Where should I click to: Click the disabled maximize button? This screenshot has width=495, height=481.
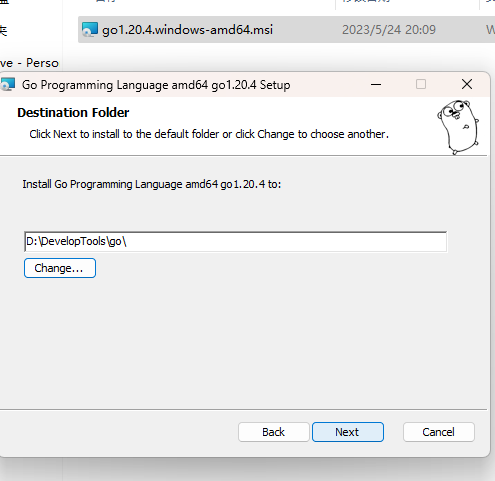point(421,84)
